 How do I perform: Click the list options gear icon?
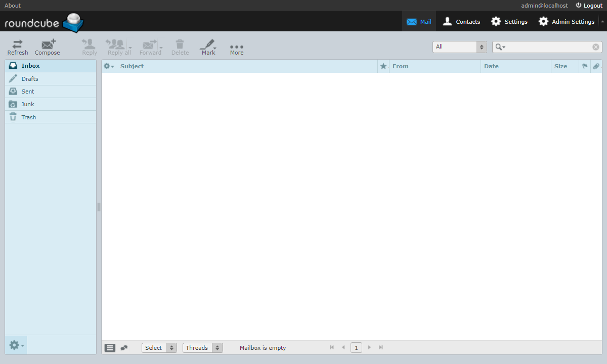pos(109,66)
